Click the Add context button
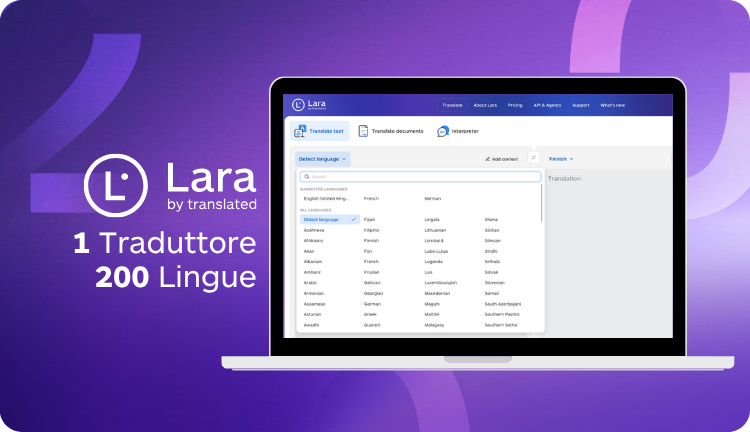Image resolution: width=750 pixels, height=432 pixels. (x=502, y=159)
